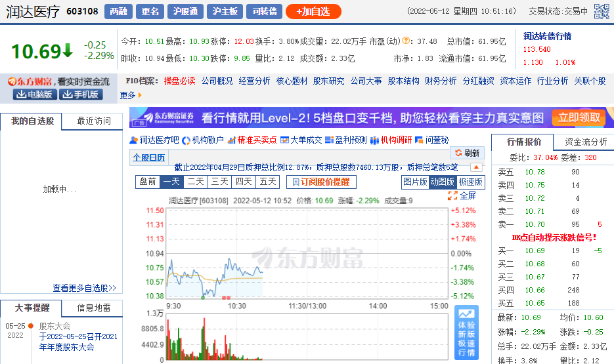The height and width of the screenshot is (364, 614).
Task: Open the QR code icon at top right
Action: tap(602, 11)
